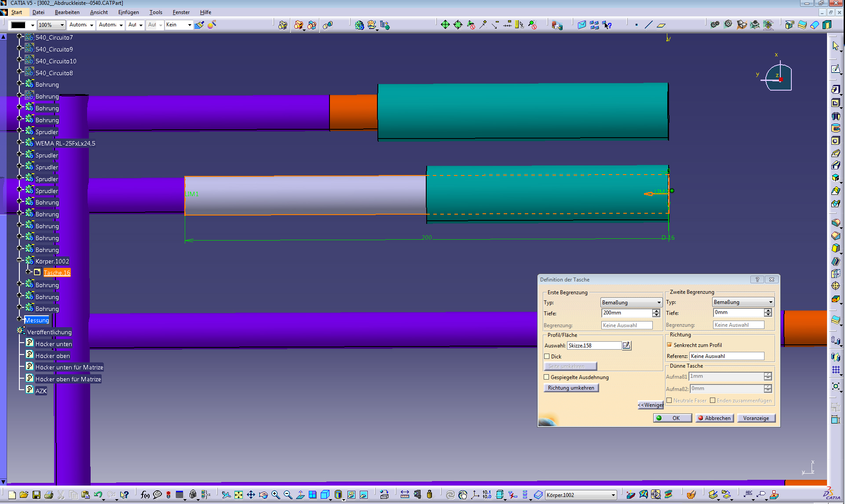Click the Point tool in top toolbar
The width and height of the screenshot is (845, 504).
click(x=636, y=25)
